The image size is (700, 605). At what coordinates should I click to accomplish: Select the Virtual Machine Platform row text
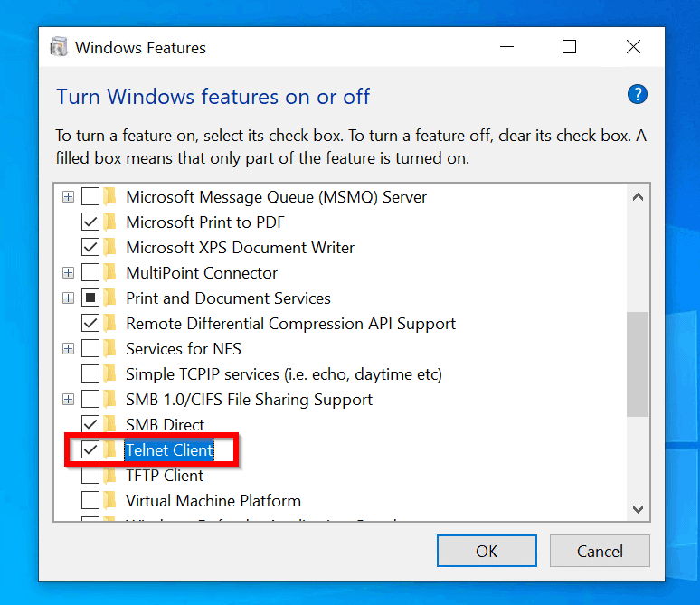coord(213,501)
